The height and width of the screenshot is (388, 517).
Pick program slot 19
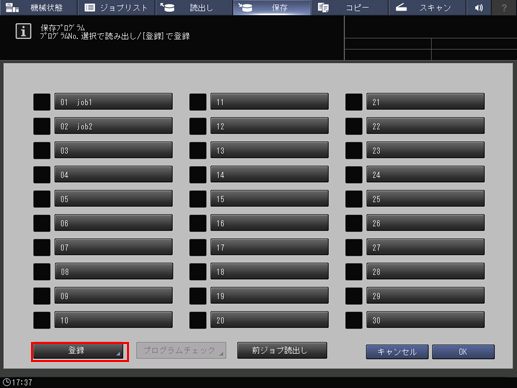coord(269,296)
